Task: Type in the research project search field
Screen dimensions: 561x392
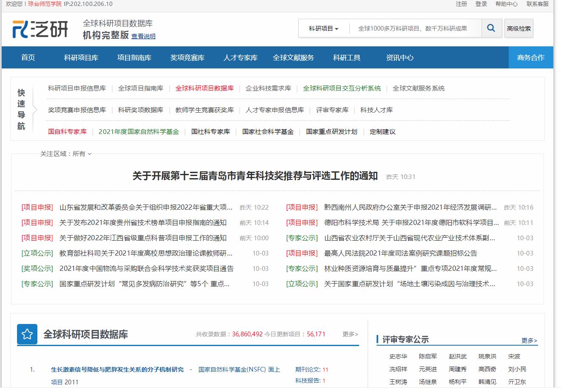Action: [x=414, y=28]
